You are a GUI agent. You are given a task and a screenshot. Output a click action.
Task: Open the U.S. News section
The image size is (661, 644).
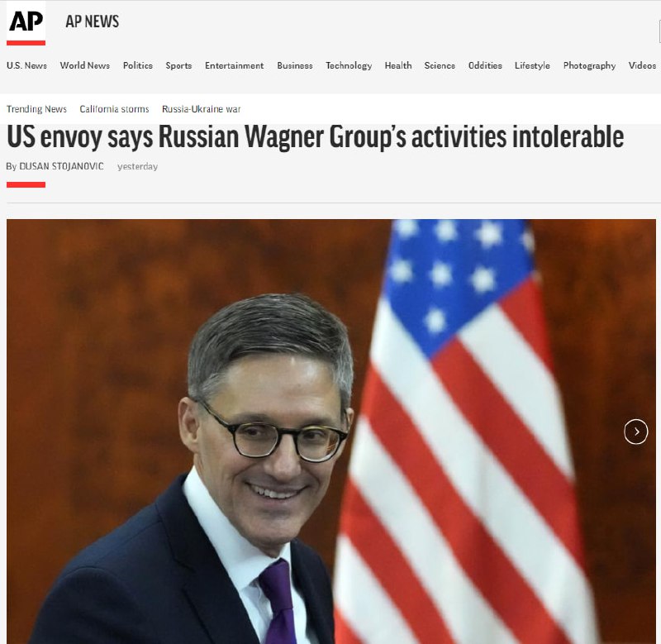[x=26, y=65]
